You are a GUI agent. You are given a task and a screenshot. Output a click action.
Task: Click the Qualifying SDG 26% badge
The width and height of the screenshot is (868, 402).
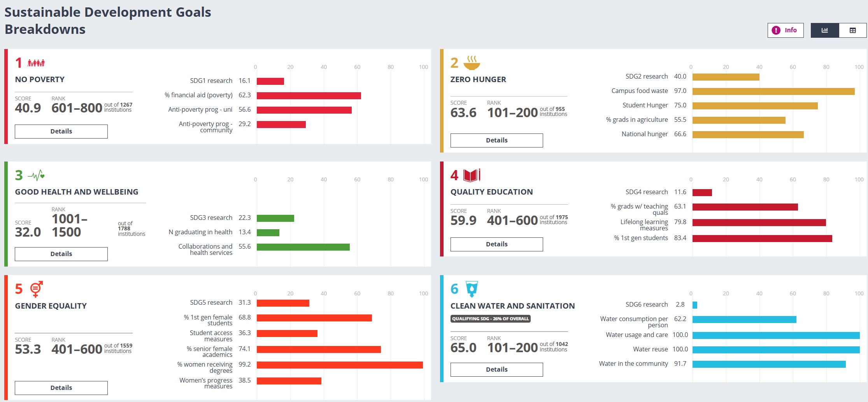coord(490,319)
